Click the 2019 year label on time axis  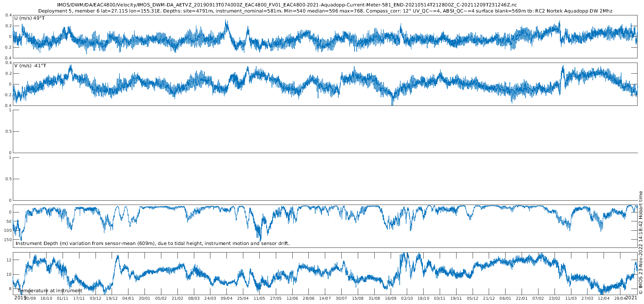click(x=20, y=298)
